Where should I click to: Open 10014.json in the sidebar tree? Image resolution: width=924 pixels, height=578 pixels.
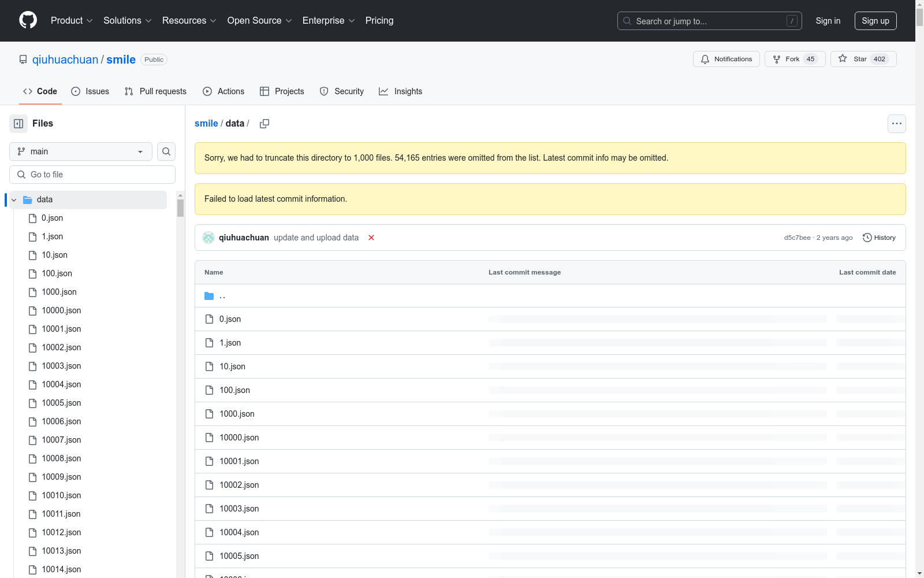pyautogui.click(x=61, y=569)
